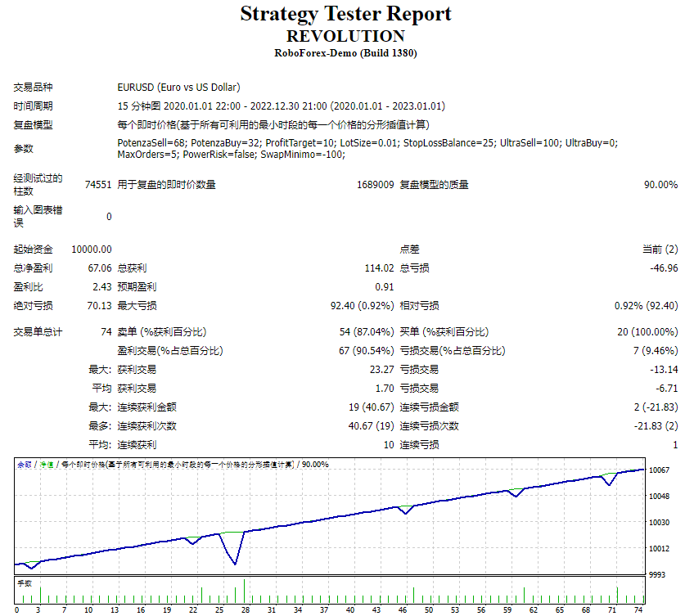Click the tallest lot-size bar near trade 28
Viewport: 685px width, 616px height.
244,591
